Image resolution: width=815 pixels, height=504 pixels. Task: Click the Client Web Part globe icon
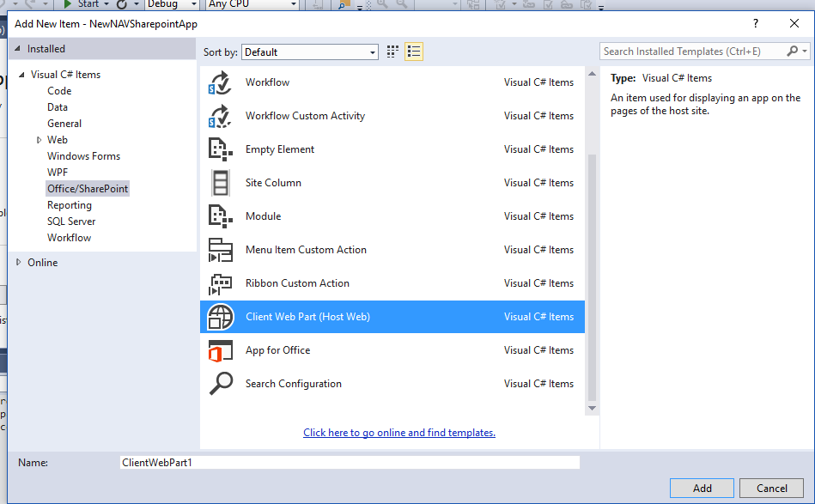tap(220, 317)
